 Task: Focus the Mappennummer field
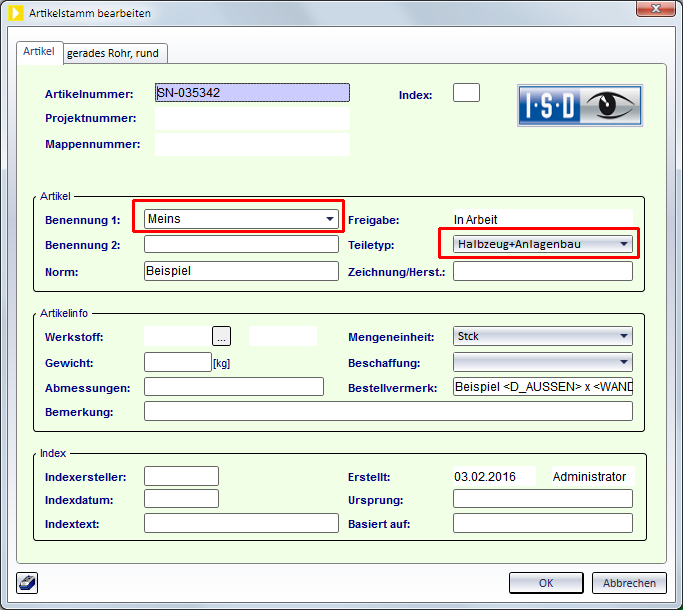(x=252, y=144)
